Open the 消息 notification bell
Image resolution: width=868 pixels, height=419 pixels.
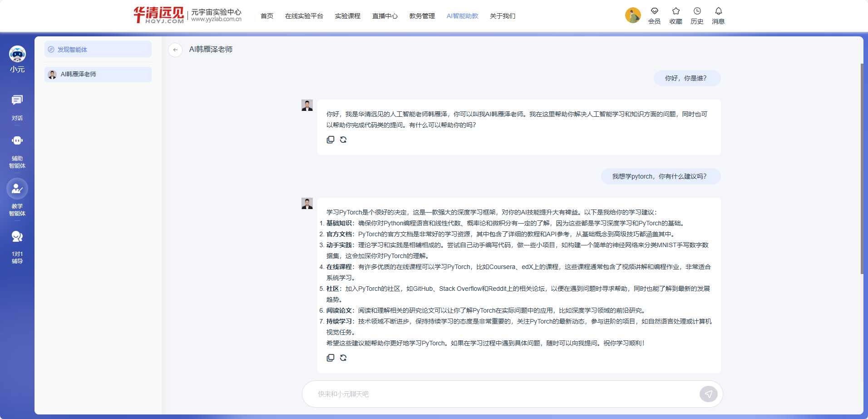[x=718, y=15]
